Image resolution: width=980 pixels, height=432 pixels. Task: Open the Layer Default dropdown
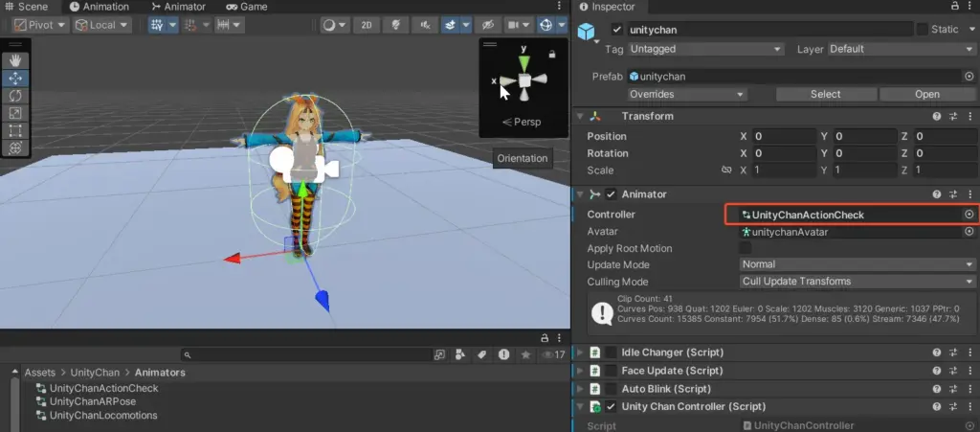902,49
